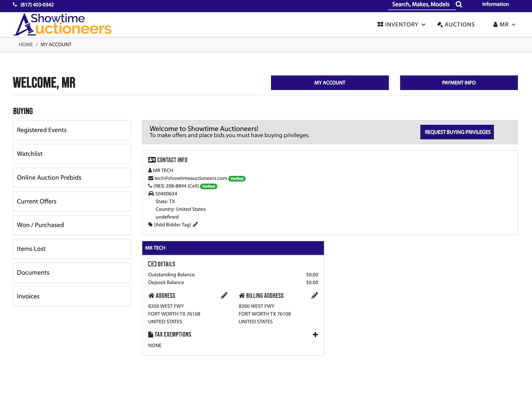The height and width of the screenshot is (399, 532).
Task: Click the phone icon in top bar
Action: [15, 5]
